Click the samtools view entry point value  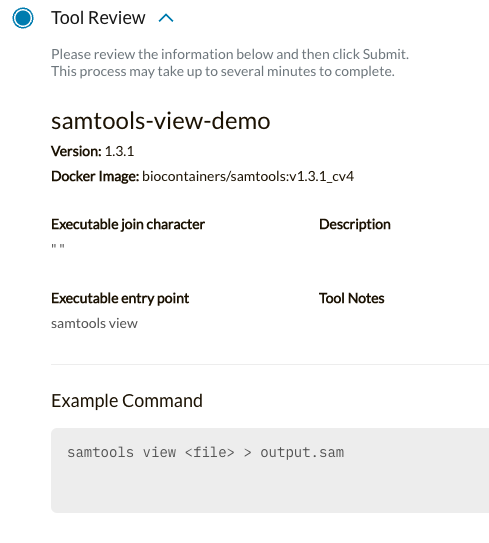[x=94, y=323]
